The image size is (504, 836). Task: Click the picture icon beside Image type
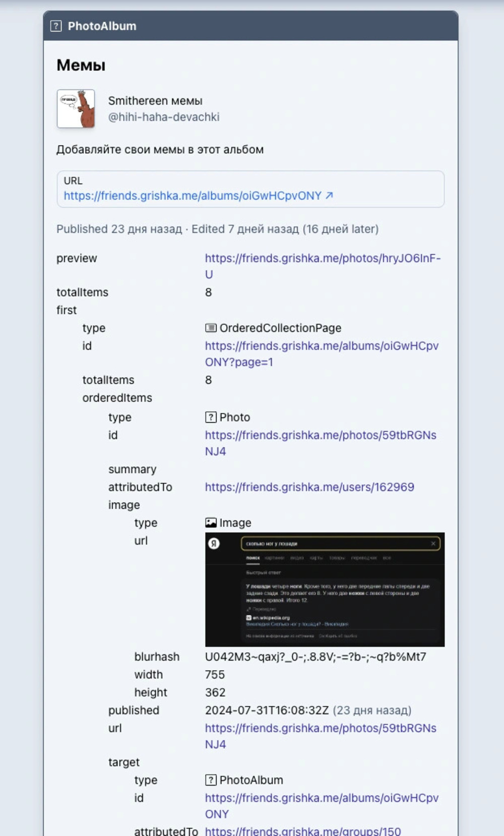[211, 523]
